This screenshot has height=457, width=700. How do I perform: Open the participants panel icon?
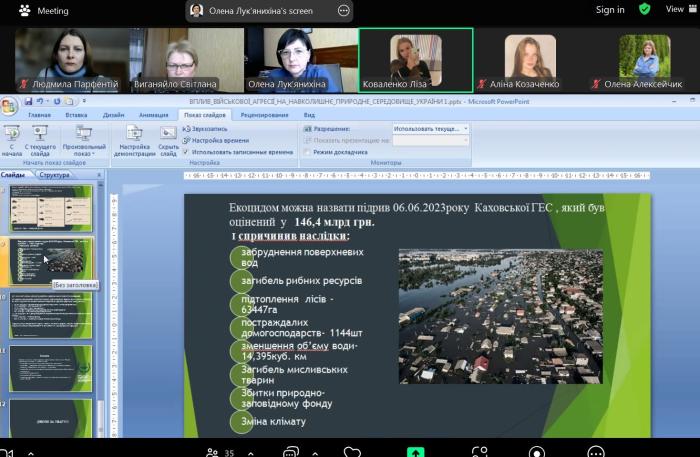coord(213,451)
